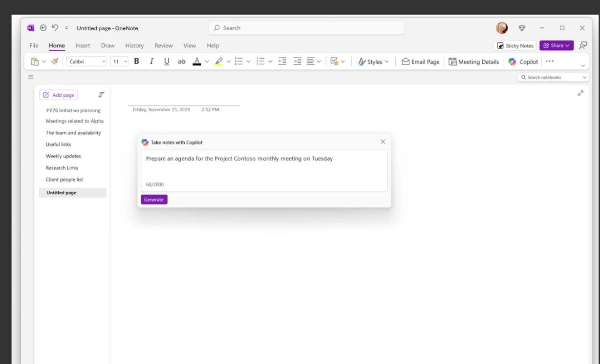Switch to the Draw tab
600x364 pixels.
(107, 45)
